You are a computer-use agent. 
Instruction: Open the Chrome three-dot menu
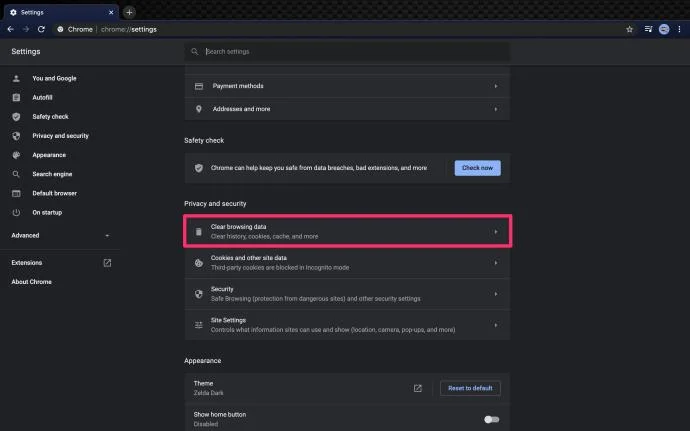click(x=680, y=29)
